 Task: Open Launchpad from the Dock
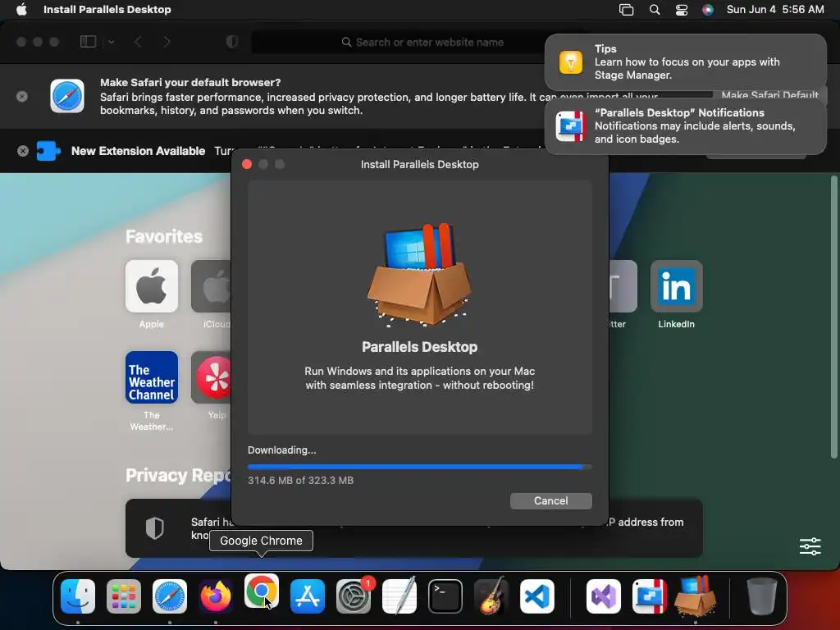(x=124, y=596)
